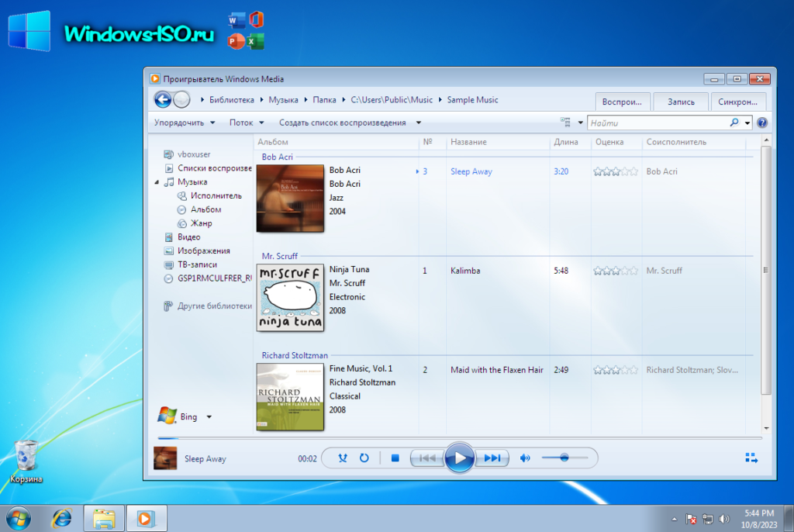Launch Internet Explorer from the taskbar
The image size is (794, 532).
[62, 518]
